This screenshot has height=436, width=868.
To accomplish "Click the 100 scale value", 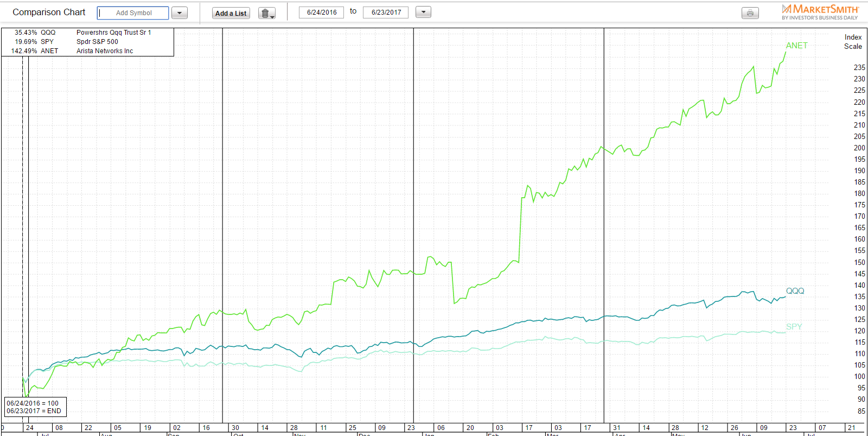I will tap(859, 376).
